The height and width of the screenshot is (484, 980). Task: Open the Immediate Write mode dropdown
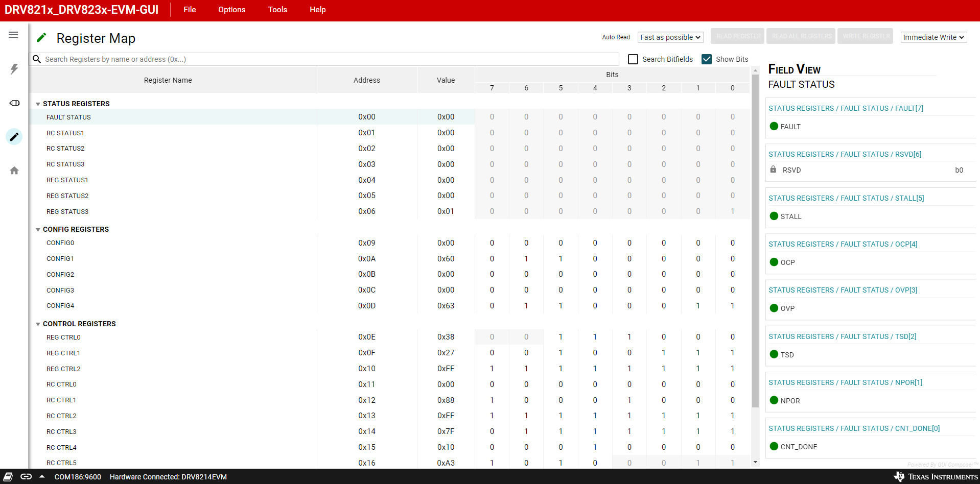point(933,37)
